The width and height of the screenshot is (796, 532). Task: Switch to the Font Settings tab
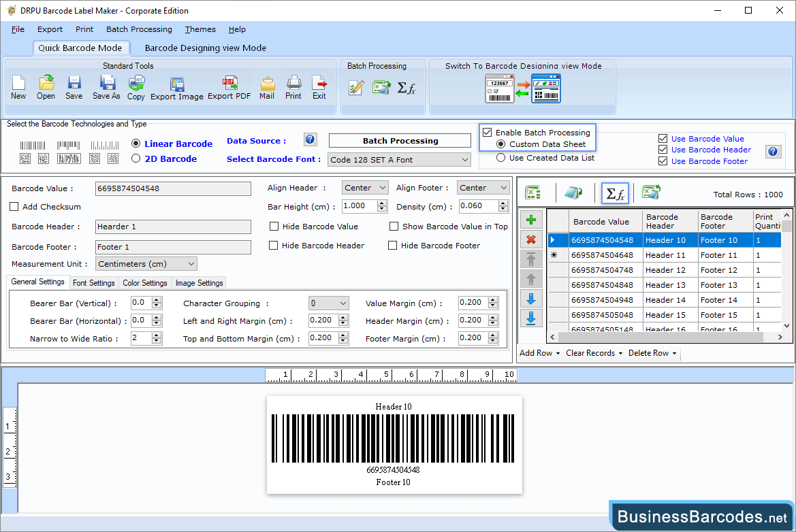(x=94, y=283)
